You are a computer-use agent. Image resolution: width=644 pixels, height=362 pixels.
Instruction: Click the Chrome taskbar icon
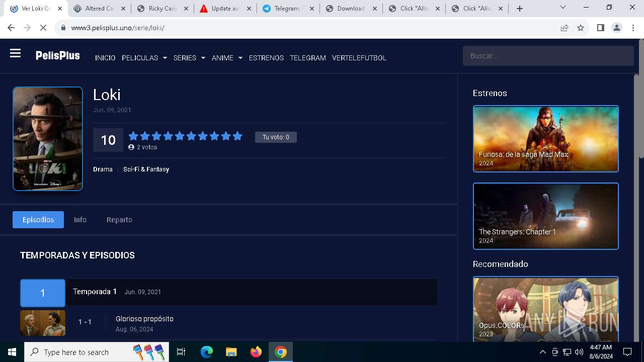coord(281,352)
